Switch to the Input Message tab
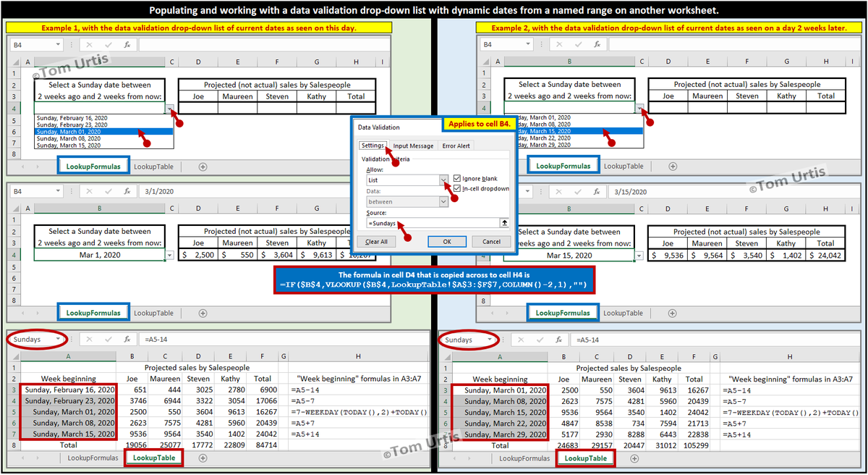Viewport: 868px width, 475px height. pos(412,146)
